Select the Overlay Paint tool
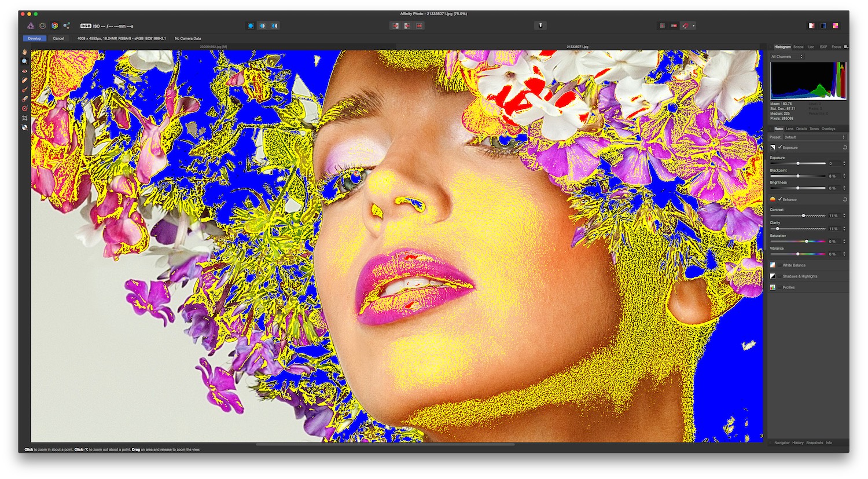The image size is (868, 479). pyautogui.click(x=25, y=90)
